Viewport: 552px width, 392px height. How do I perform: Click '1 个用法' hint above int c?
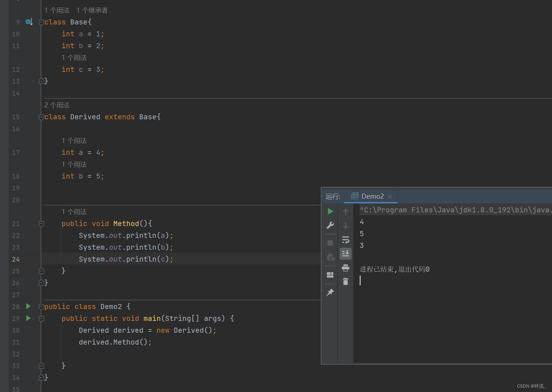(74, 58)
